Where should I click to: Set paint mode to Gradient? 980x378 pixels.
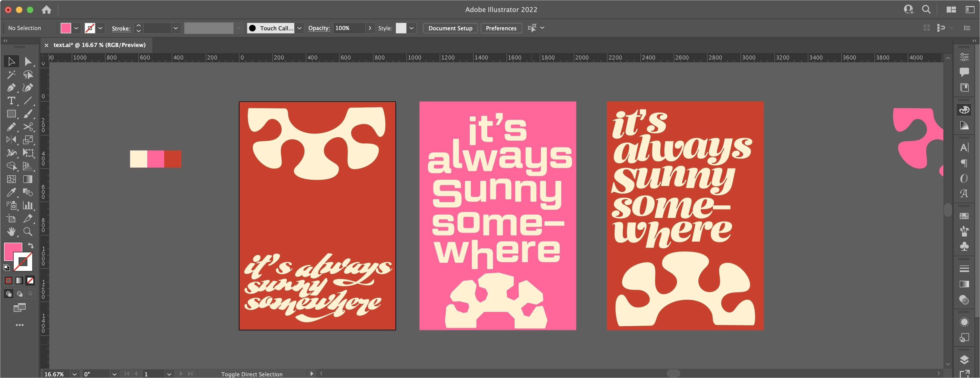tap(19, 280)
